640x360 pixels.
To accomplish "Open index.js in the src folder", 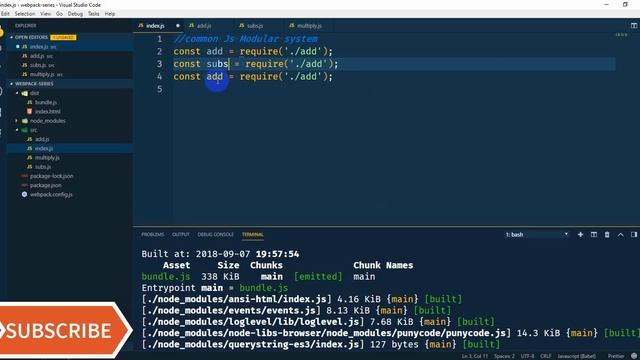I will [x=69, y=149].
